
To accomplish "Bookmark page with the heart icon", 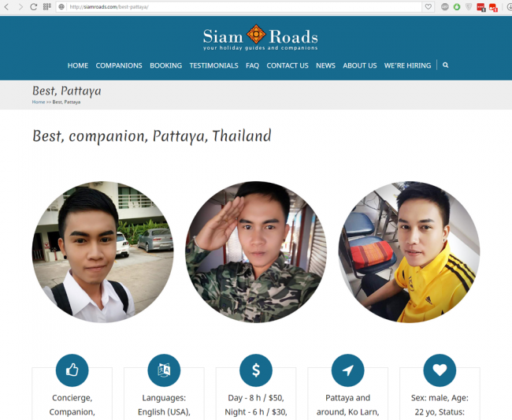I will coord(428,6).
